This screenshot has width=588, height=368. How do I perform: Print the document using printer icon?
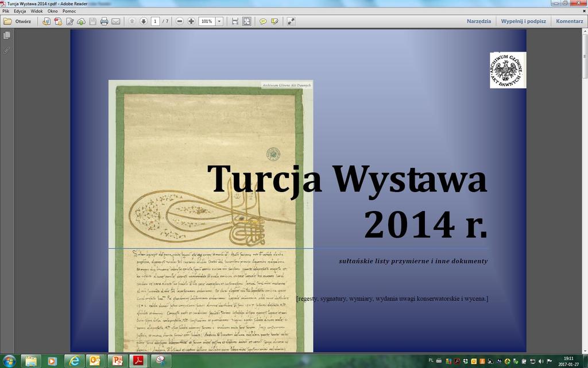click(x=105, y=21)
